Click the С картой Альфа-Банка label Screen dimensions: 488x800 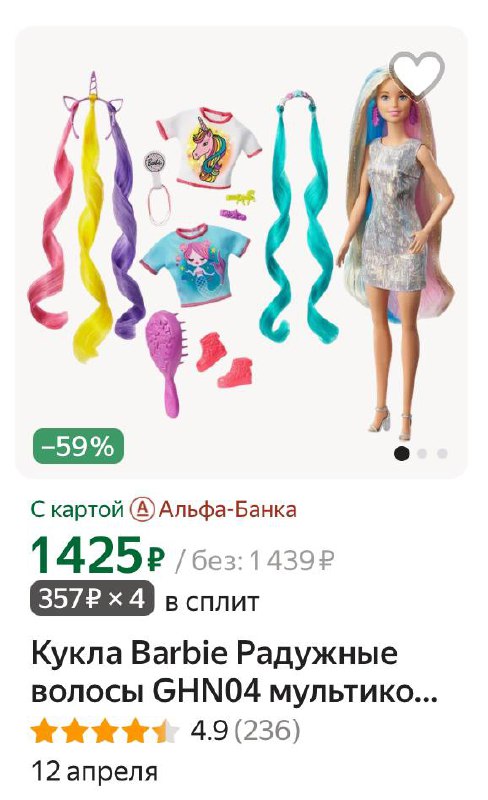point(164,510)
